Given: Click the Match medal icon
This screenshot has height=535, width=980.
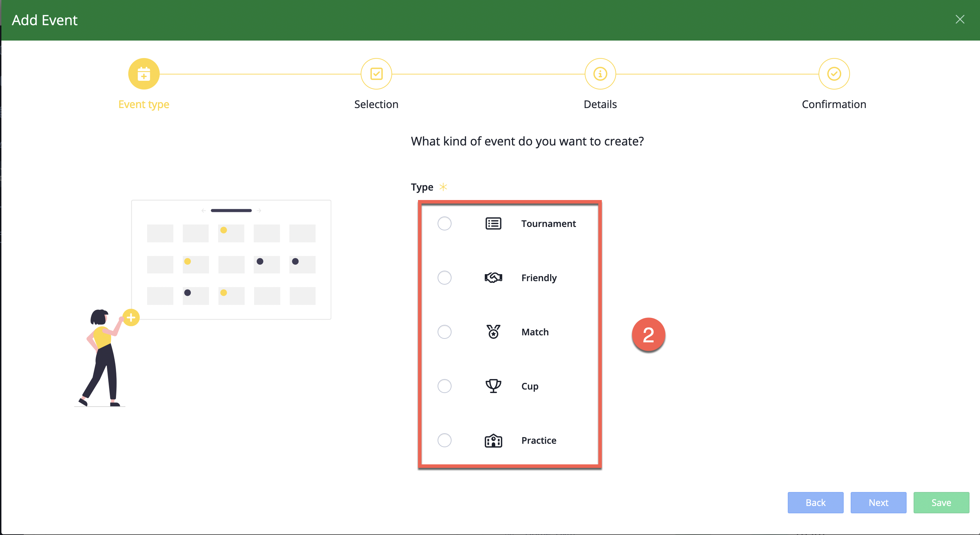Looking at the screenshot, I should (x=493, y=332).
